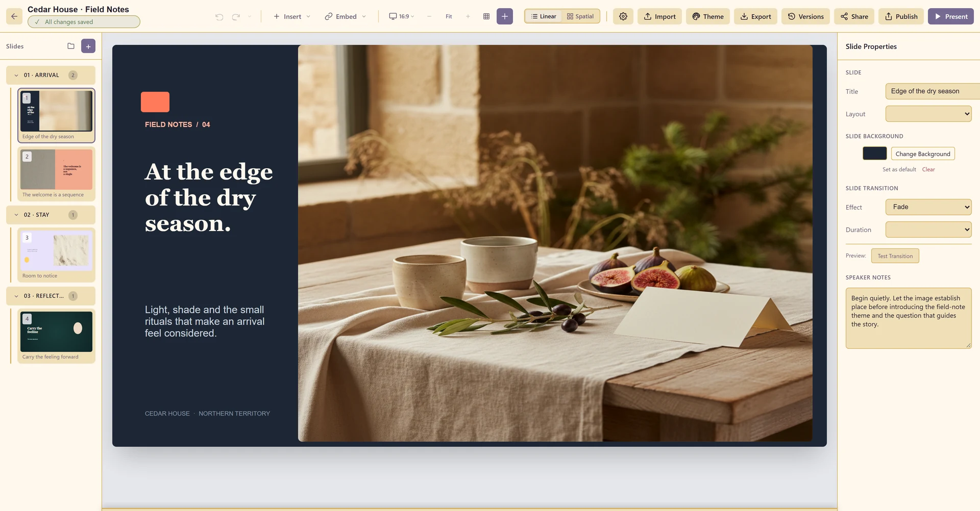Open the dropdown arrow next to Redo
This screenshot has width=980, height=511.
tap(250, 17)
